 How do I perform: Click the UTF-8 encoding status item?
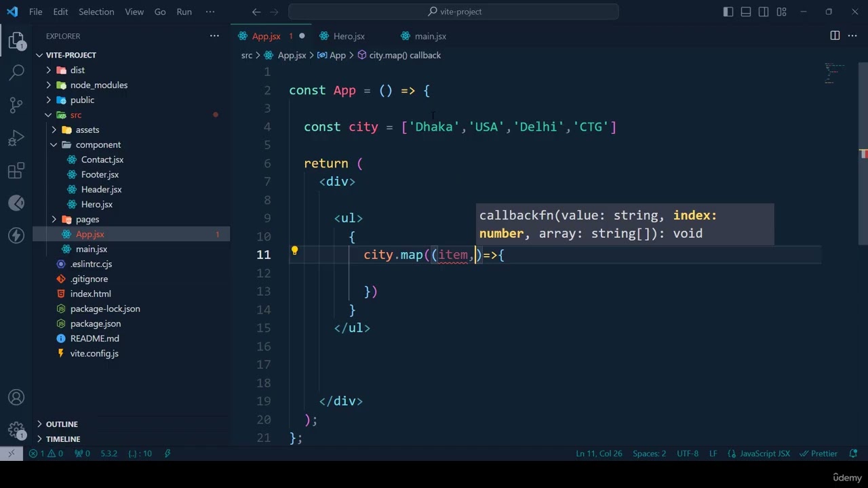point(688,453)
